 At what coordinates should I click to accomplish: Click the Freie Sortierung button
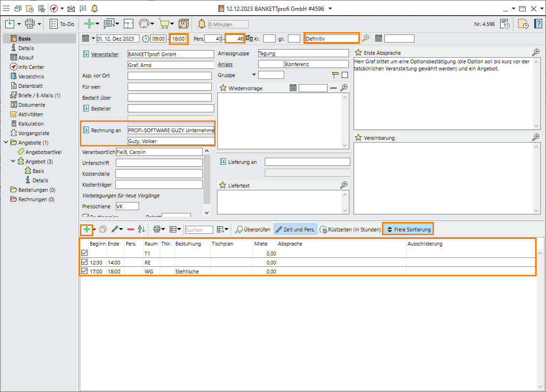pos(408,230)
